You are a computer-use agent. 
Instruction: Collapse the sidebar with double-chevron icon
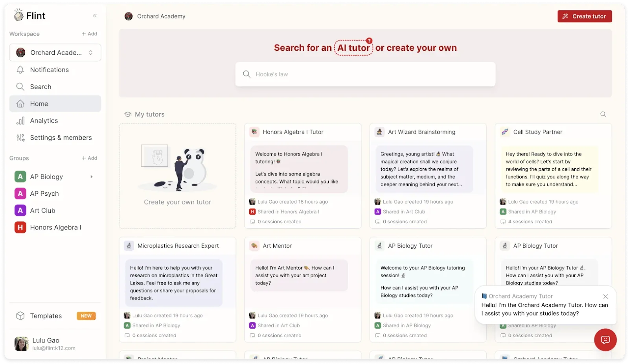(95, 16)
